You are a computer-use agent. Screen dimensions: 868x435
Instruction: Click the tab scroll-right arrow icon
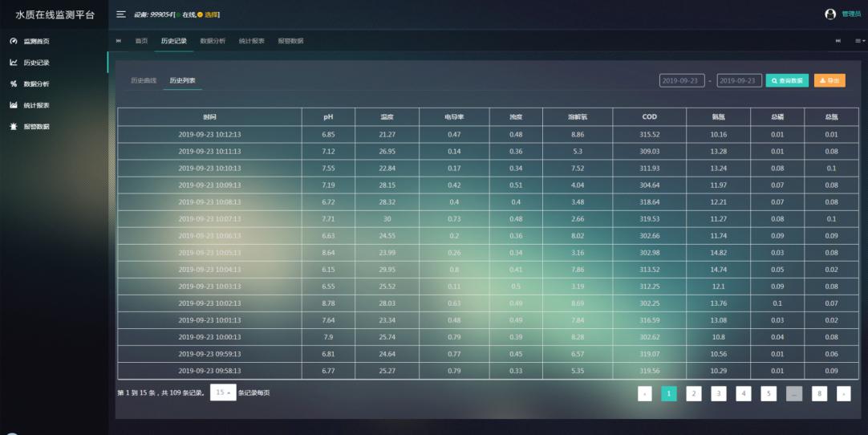pyautogui.click(x=840, y=41)
